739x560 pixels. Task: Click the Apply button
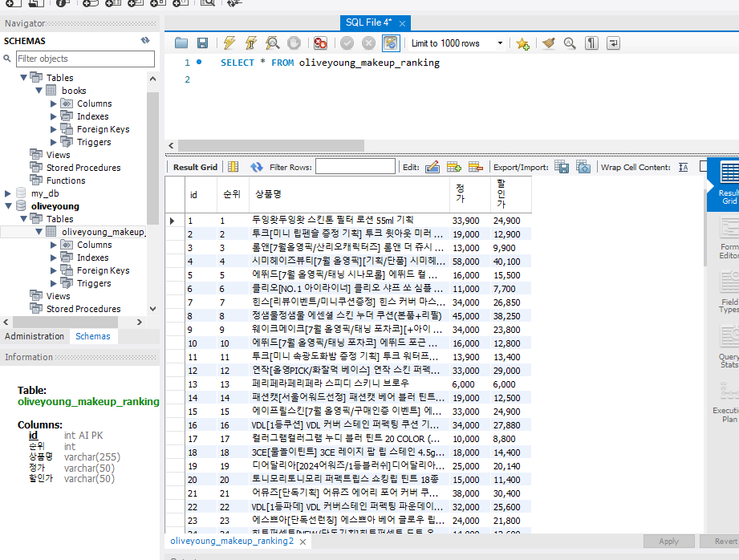[668, 541]
